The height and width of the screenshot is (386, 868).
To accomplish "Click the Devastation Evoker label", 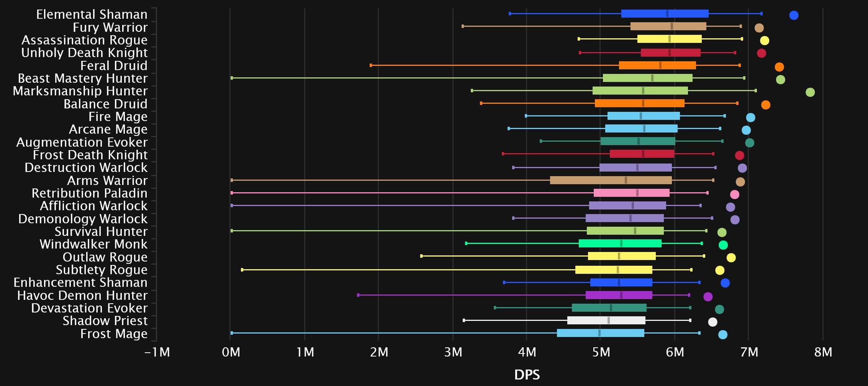I will tap(89, 308).
